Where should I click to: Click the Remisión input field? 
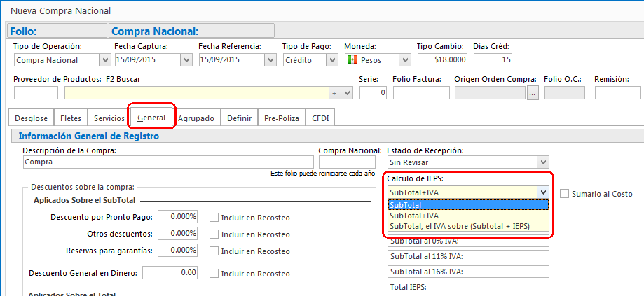click(x=617, y=92)
